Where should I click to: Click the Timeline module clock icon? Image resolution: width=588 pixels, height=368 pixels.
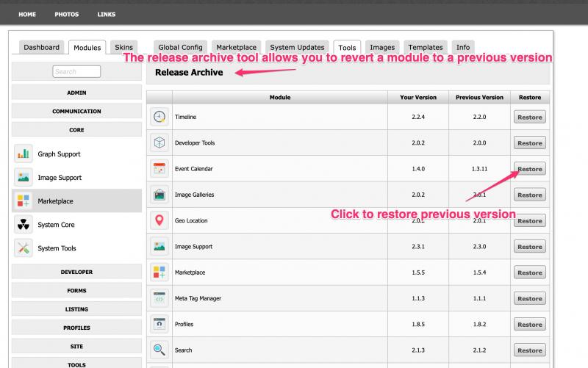coord(159,118)
